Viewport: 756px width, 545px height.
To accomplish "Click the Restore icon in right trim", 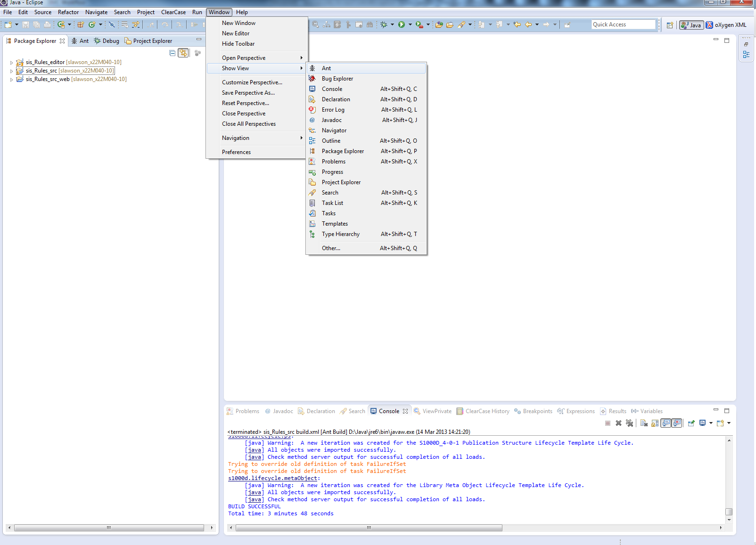I will pyautogui.click(x=746, y=44).
